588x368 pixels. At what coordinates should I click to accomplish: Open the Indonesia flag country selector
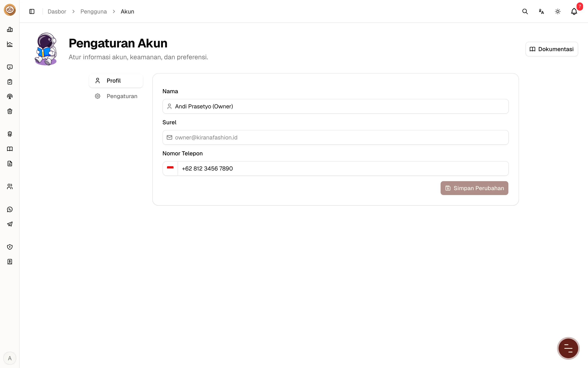click(170, 168)
